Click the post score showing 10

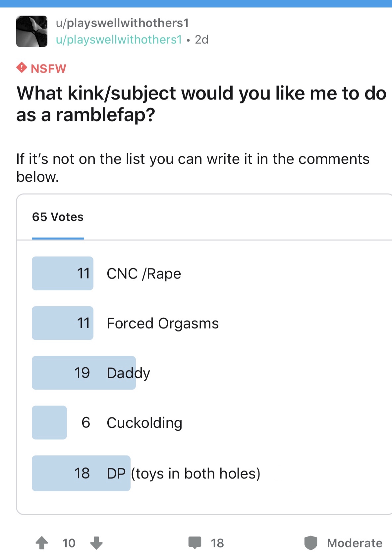tap(69, 543)
